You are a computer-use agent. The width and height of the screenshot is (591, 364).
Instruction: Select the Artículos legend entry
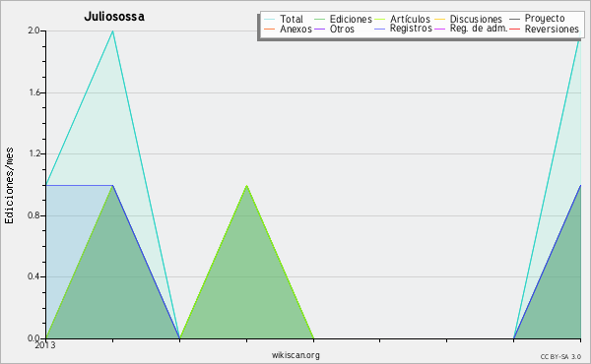tap(403, 19)
